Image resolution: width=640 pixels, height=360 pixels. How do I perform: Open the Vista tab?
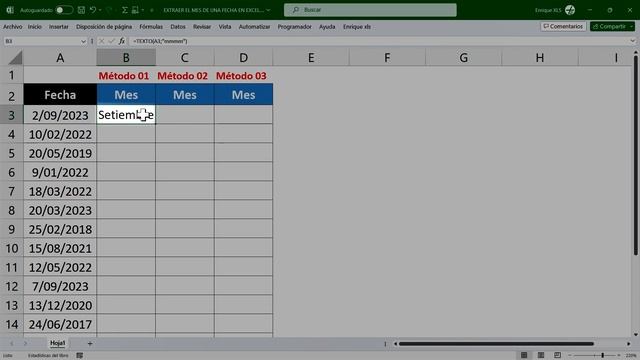[225, 27]
